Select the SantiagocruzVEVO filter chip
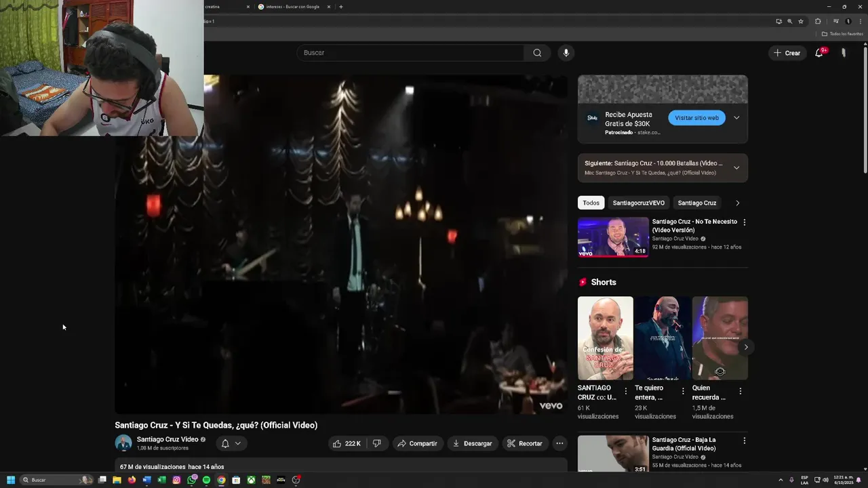Viewport: 868px width, 488px height. coord(639,203)
